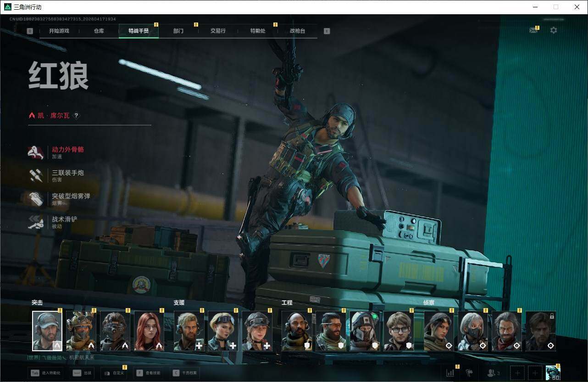Screen dimensions: 588x382
Task: Select the 三联装手炮 skill icon
Action: (x=36, y=176)
